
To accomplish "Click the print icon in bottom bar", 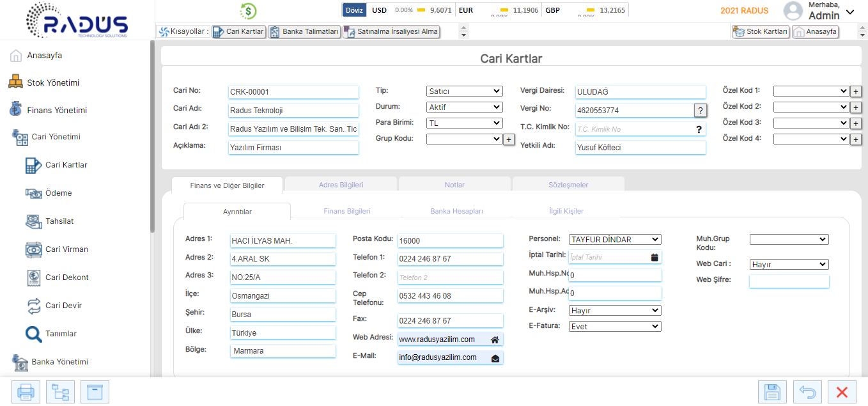I will [x=26, y=392].
